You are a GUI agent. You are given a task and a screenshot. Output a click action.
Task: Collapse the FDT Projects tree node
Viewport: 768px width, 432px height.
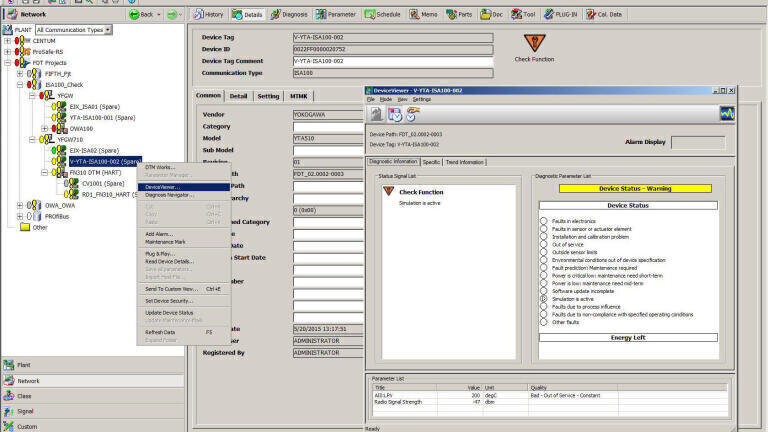pyautogui.click(x=7, y=63)
